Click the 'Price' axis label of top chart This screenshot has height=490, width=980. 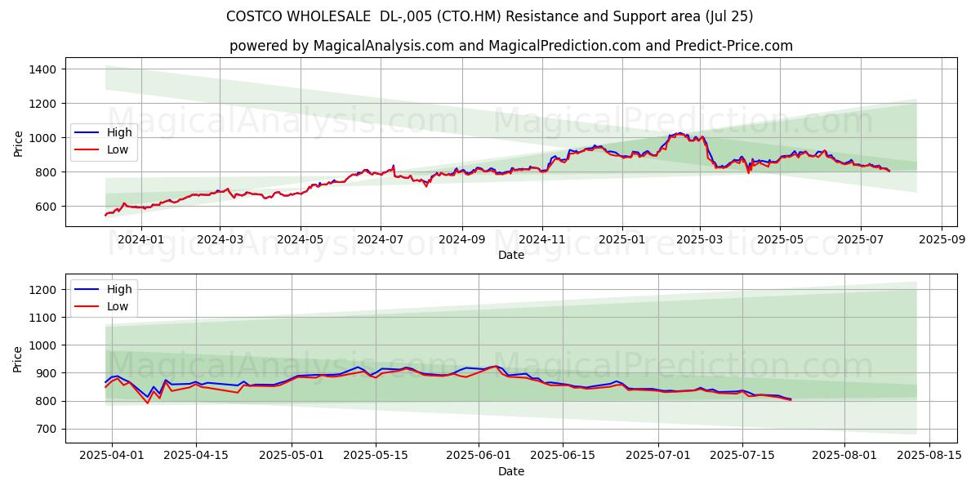point(18,143)
